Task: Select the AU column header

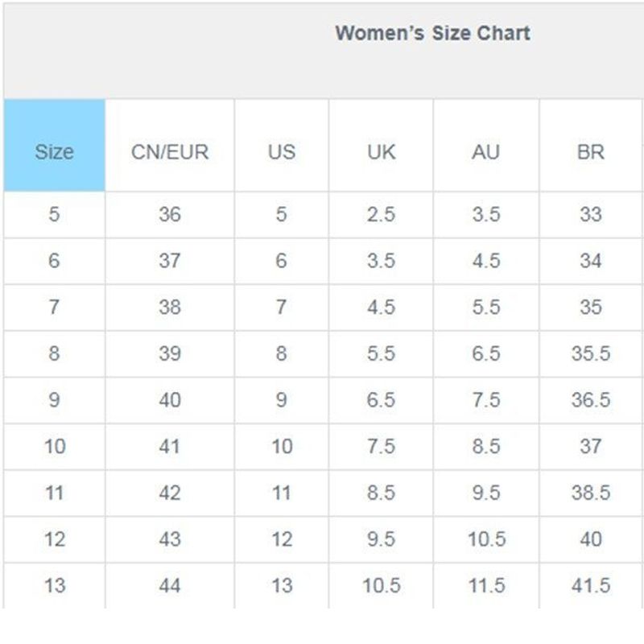Action: [485, 151]
